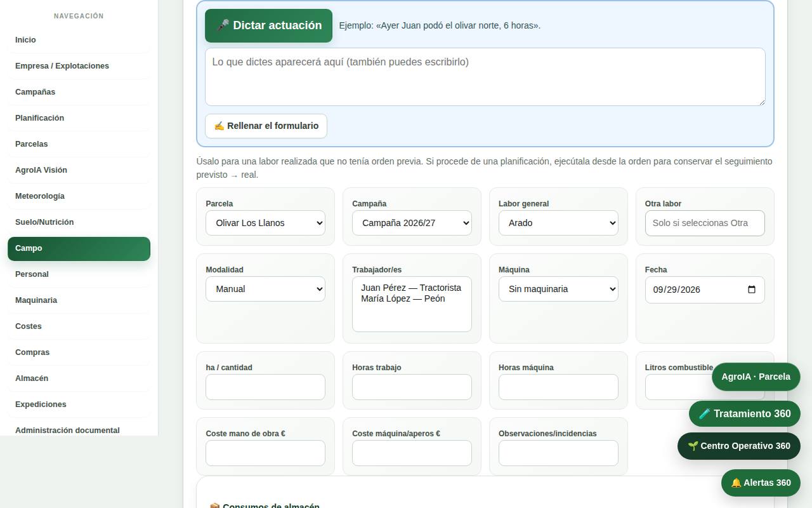The width and height of the screenshot is (812, 508).
Task: Open Alertas 360 notifications
Action: (x=761, y=483)
